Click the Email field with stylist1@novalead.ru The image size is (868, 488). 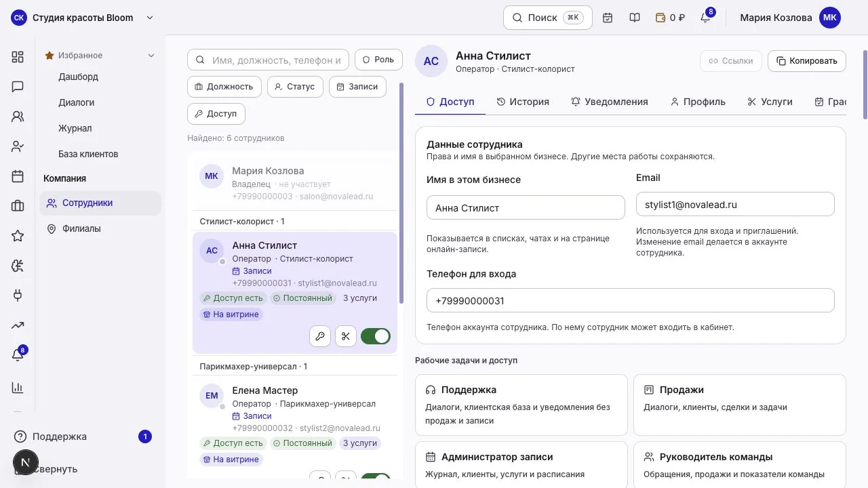click(x=735, y=204)
